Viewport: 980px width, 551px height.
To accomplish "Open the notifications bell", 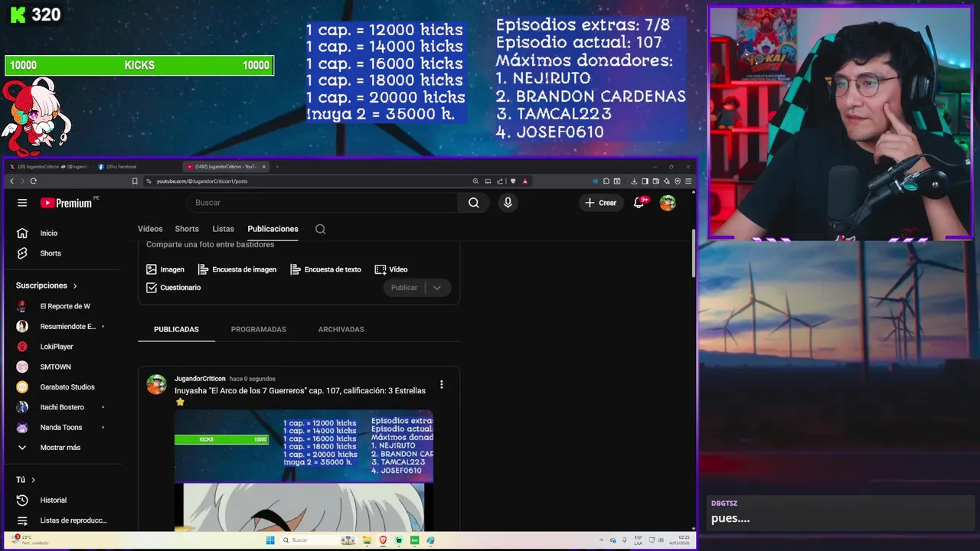I will (x=639, y=203).
